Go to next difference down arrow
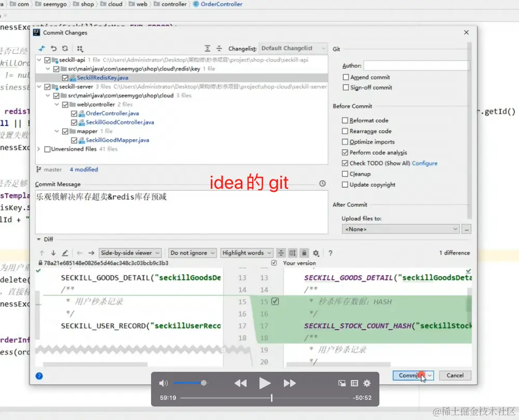The image size is (519, 420). (x=53, y=253)
